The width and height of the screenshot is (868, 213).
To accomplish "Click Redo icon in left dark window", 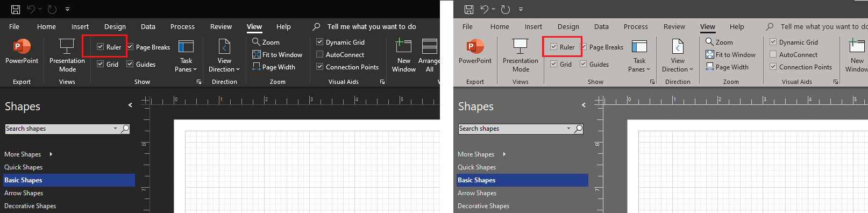I will coord(52,9).
